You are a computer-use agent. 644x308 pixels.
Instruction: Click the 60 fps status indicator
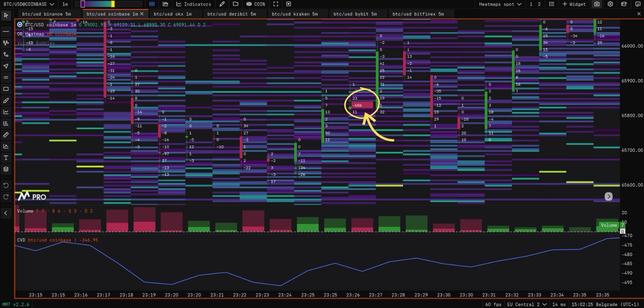pyautogui.click(x=494, y=304)
